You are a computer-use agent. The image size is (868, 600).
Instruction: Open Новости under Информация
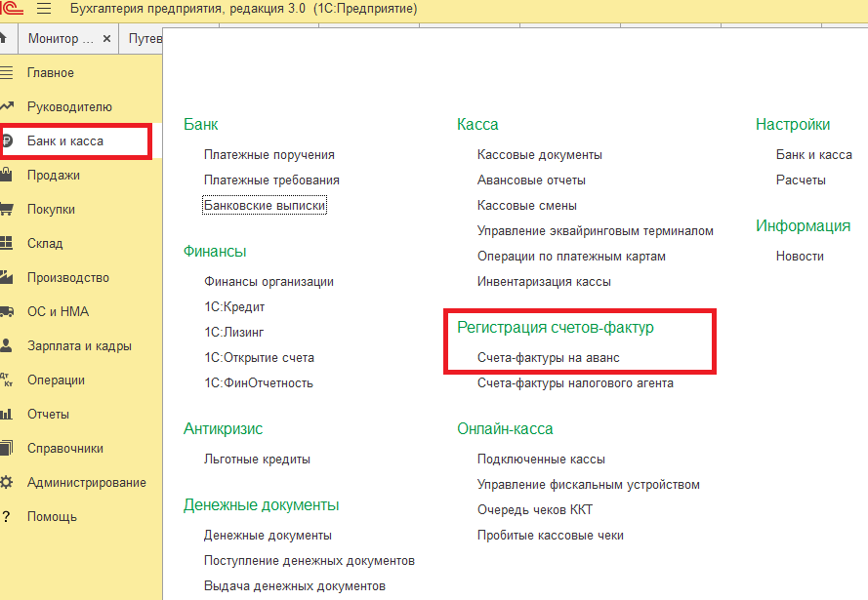pos(800,257)
